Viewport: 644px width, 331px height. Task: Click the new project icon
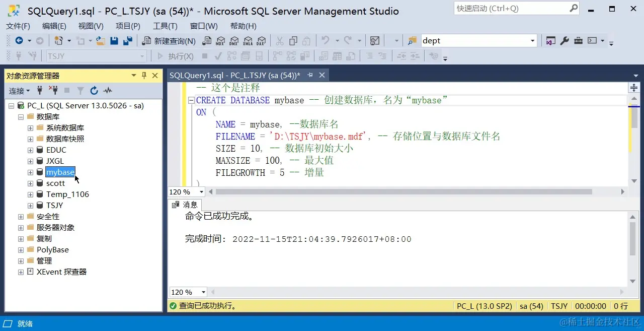59,41
